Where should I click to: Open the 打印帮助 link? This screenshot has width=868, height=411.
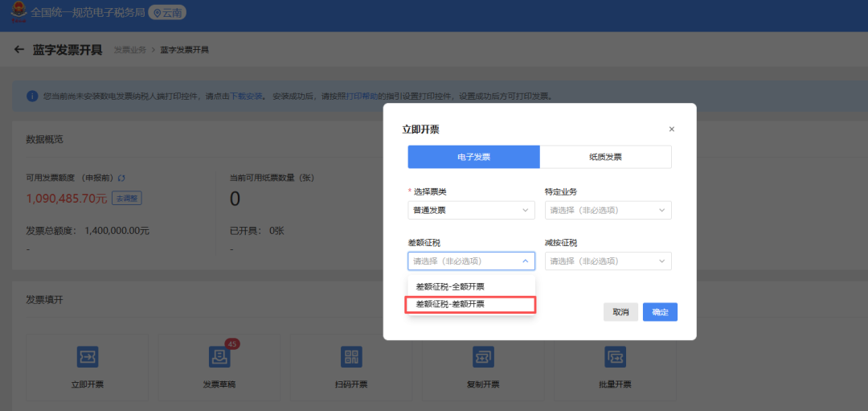coord(362,97)
